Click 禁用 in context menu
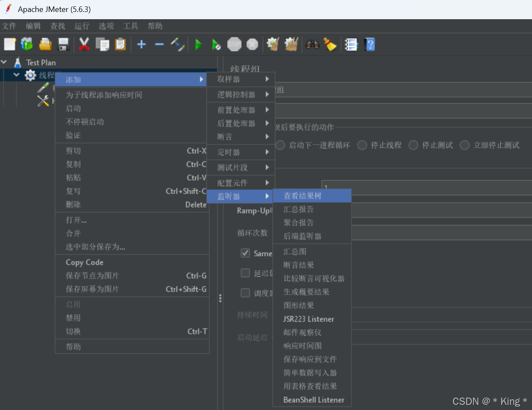This screenshot has width=532, height=410. click(x=132, y=318)
